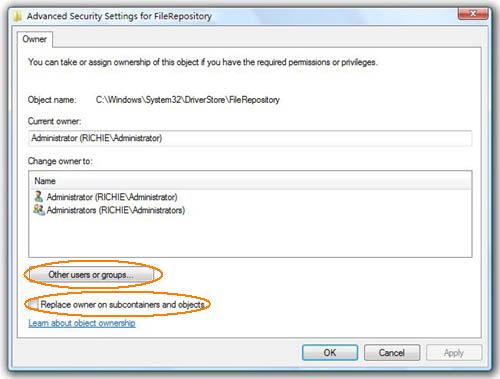Image resolution: width=500 pixels, height=379 pixels.
Task: Confirm changes with the OK button
Action: [330, 353]
